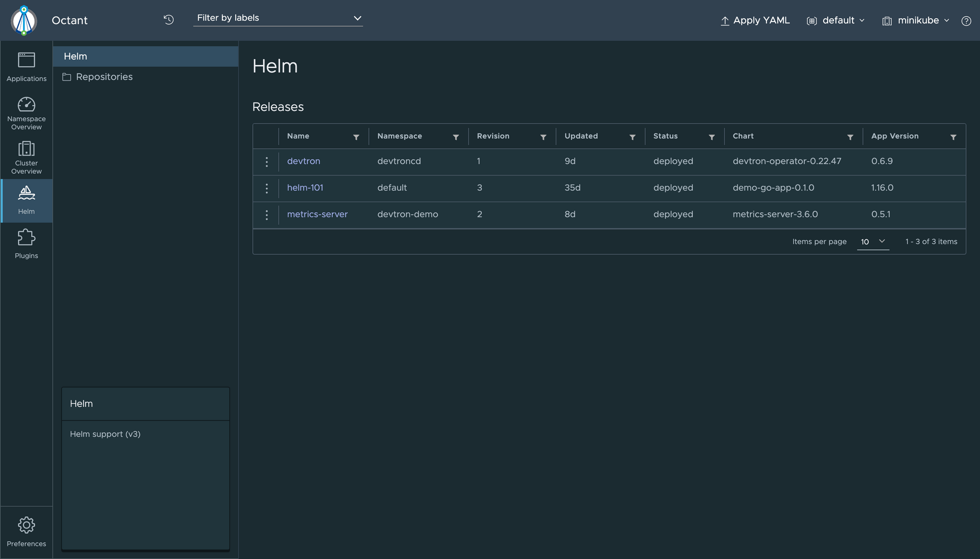The width and height of the screenshot is (980, 559).
Task: Navigate to Namespace Overview panel
Action: pos(26,114)
